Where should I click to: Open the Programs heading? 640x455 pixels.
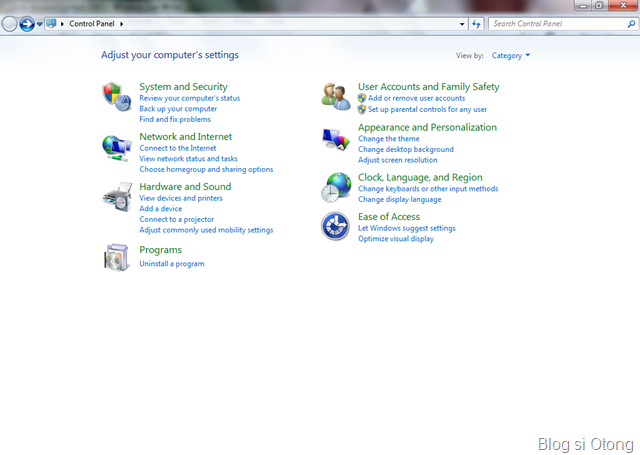coord(160,250)
